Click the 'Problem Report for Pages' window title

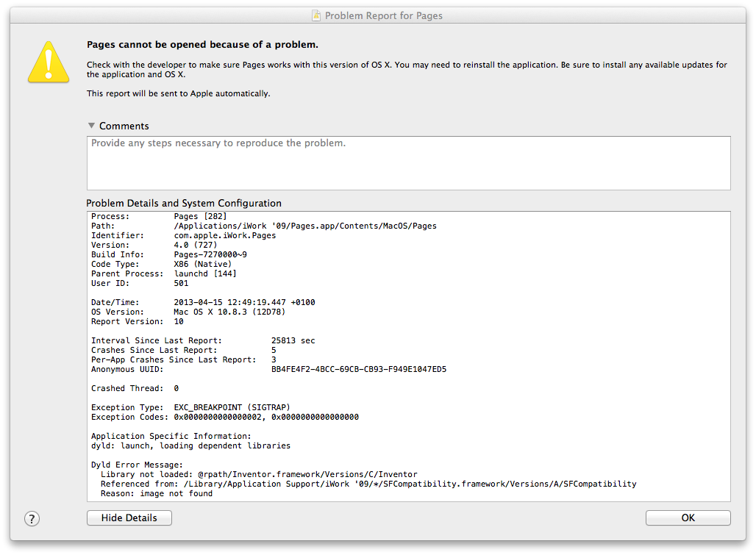tap(384, 15)
